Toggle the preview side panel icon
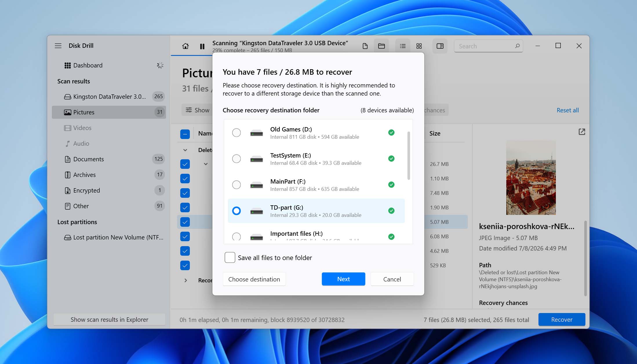 pyautogui.click(x=440, y=46)
